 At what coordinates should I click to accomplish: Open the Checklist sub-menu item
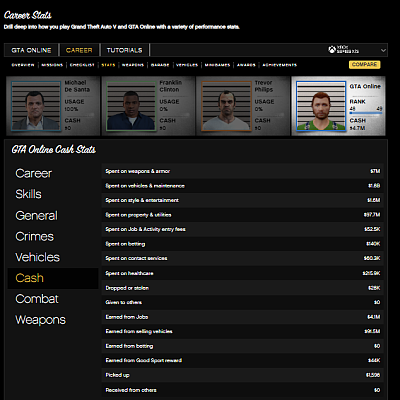tap(82, 65)
